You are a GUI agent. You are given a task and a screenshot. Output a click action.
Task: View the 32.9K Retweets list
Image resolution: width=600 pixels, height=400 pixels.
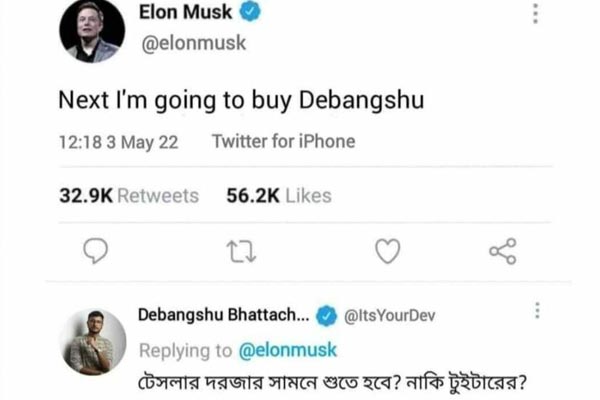[126, 196]
